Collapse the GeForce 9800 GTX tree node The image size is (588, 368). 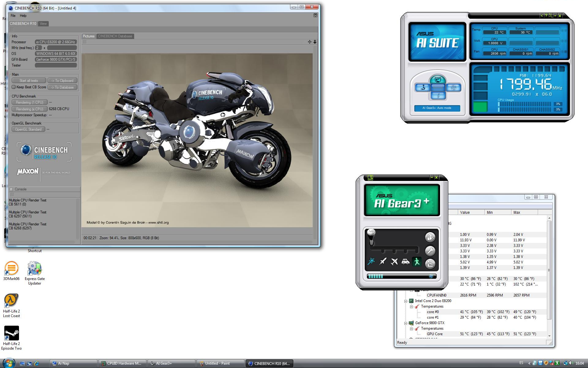tap(406, 323)
